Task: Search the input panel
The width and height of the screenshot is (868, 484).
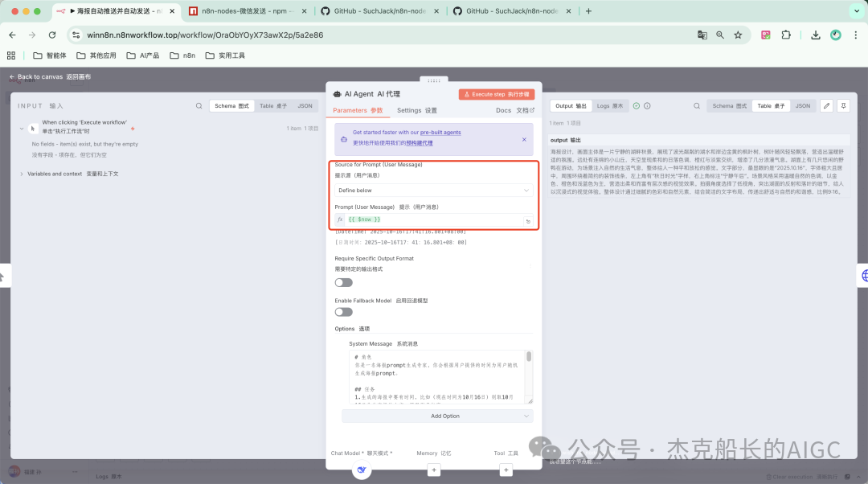Action: [199, 106]
